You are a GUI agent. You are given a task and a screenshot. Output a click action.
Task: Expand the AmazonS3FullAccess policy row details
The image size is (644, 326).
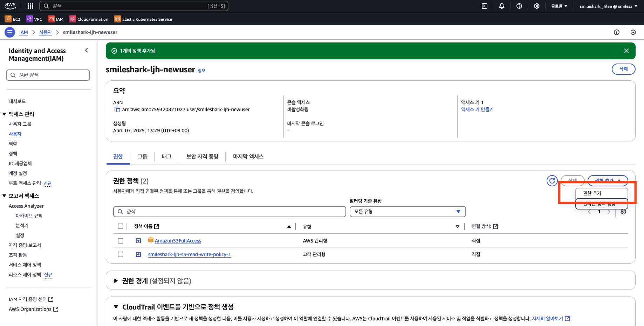click(x=138, y=241)
